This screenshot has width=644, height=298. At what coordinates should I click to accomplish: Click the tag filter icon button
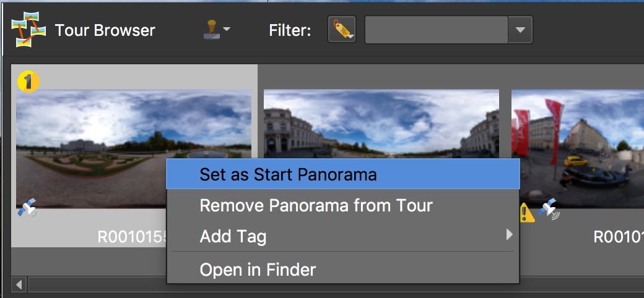pos(342,30)
